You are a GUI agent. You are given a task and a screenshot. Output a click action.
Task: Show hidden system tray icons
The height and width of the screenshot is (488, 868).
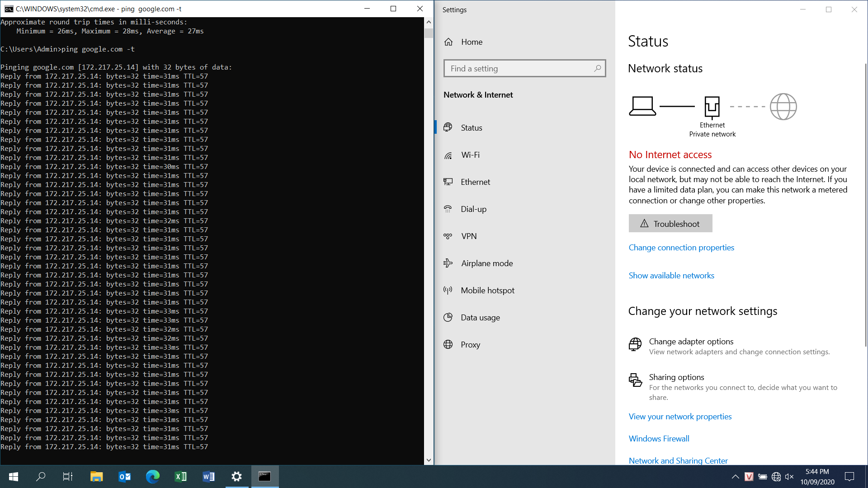(x=736, y=477)
